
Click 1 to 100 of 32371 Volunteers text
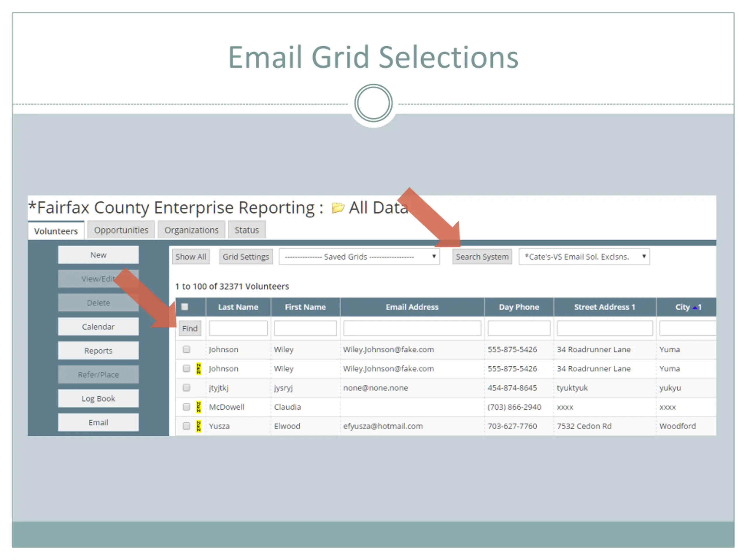232,286
